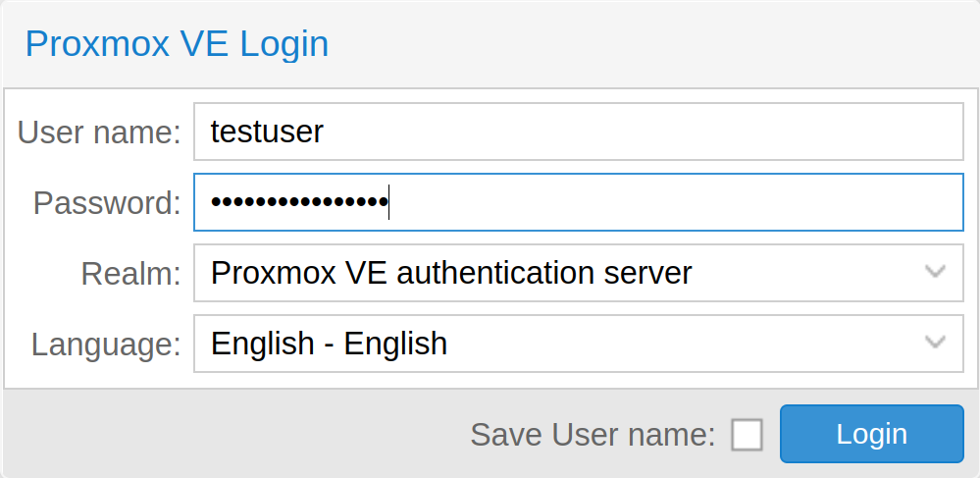980x478 pixels.
Task: Click the 'Password:' label
Action: tap(107, 203)
